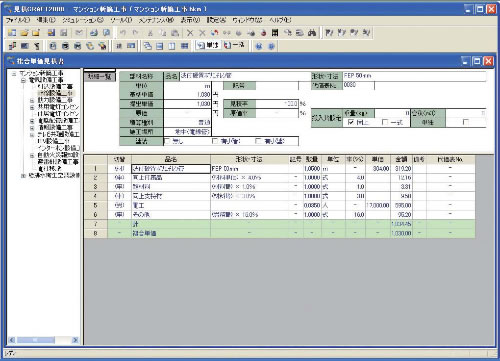This screenshot has width=500, height=361.
Task: Click the FEP 50mm cell in table row 1
Action: coord(249,169)
